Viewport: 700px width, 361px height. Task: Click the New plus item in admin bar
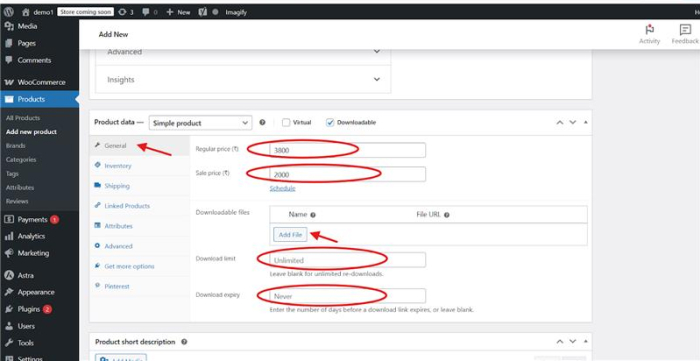coord(178,12)
